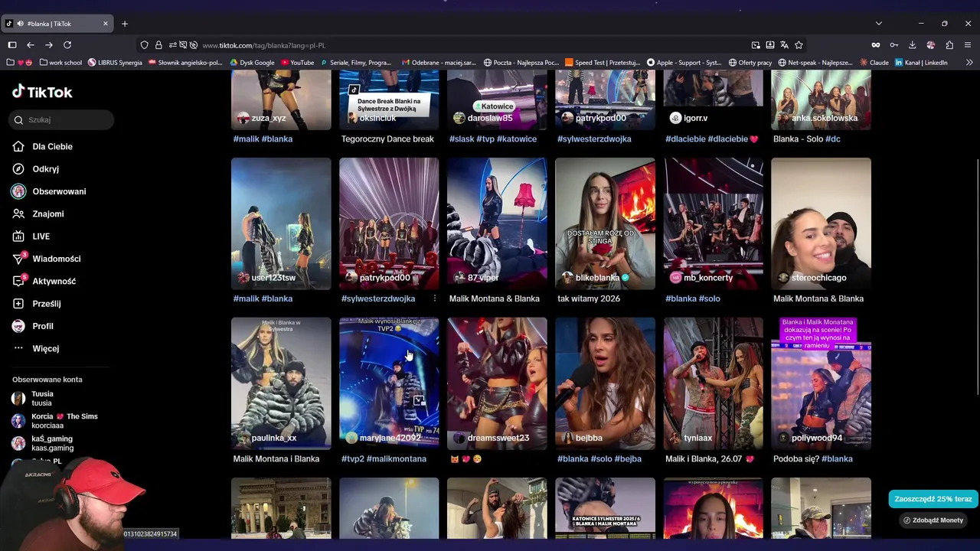980x551 pixels.
Task: Click shield tracking protection icon
Action: [144, 45]
